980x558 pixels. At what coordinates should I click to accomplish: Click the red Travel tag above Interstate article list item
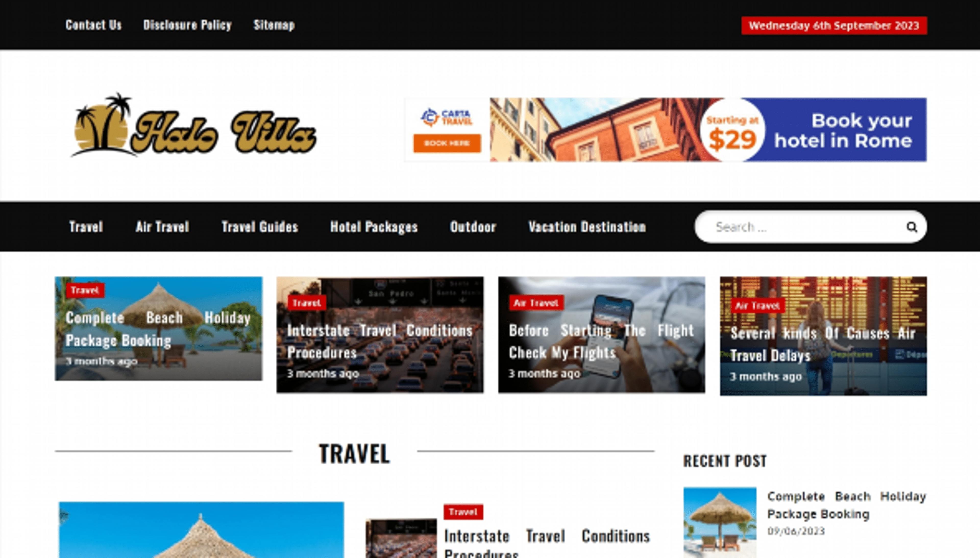click(463, 512)
